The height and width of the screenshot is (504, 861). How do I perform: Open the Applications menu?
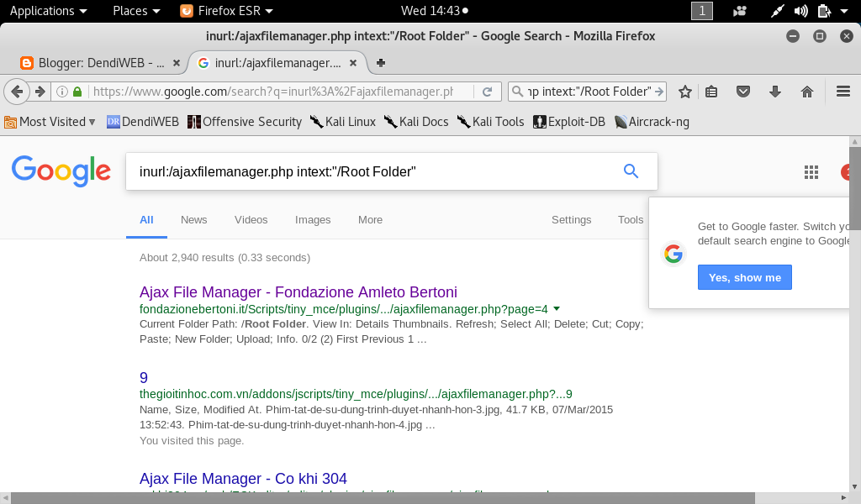[x=48, y=11]
